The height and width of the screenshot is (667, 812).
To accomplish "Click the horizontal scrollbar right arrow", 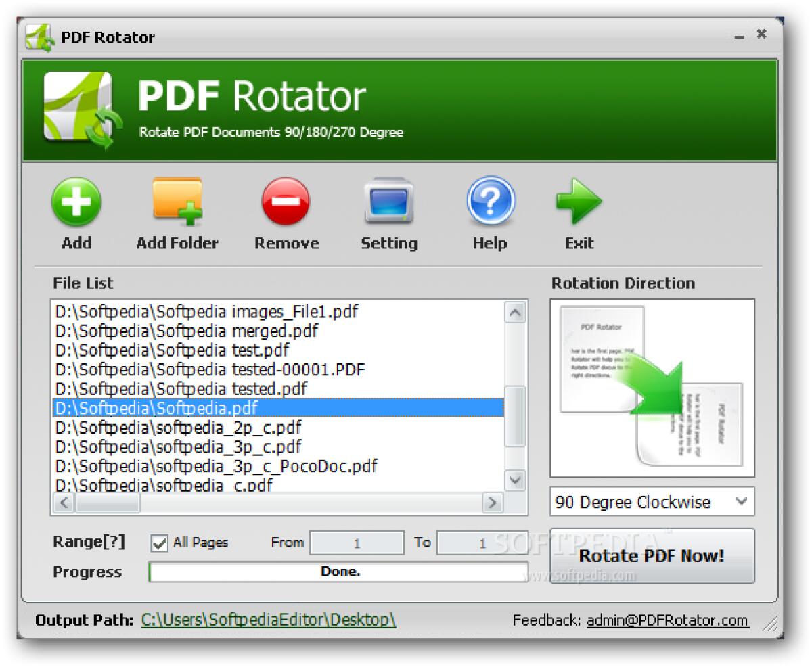I will [x=493, y=503].
